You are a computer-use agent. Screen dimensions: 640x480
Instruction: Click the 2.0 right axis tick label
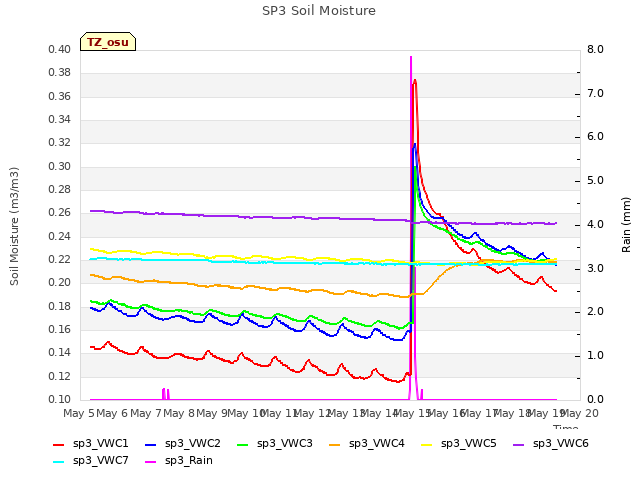click(595, 311)
